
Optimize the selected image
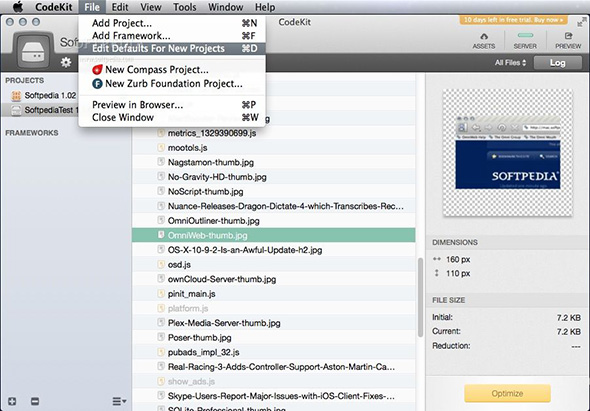(x=507, y=393)
